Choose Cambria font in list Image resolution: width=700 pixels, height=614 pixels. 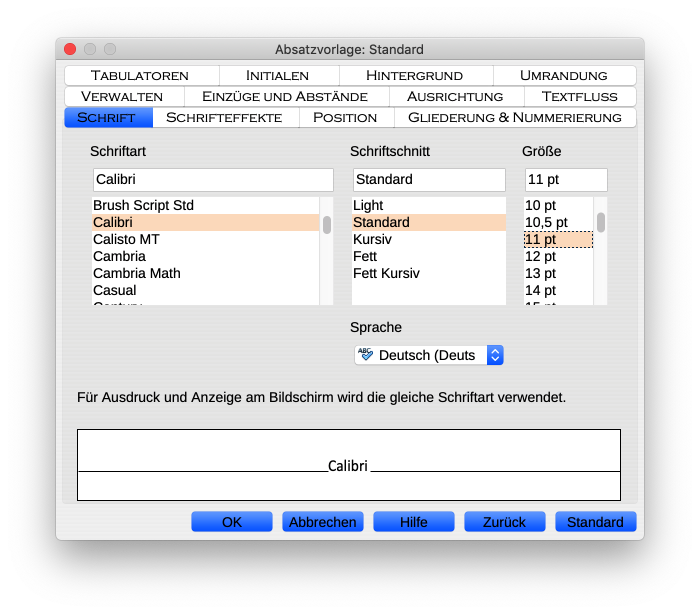pos(206,256)
